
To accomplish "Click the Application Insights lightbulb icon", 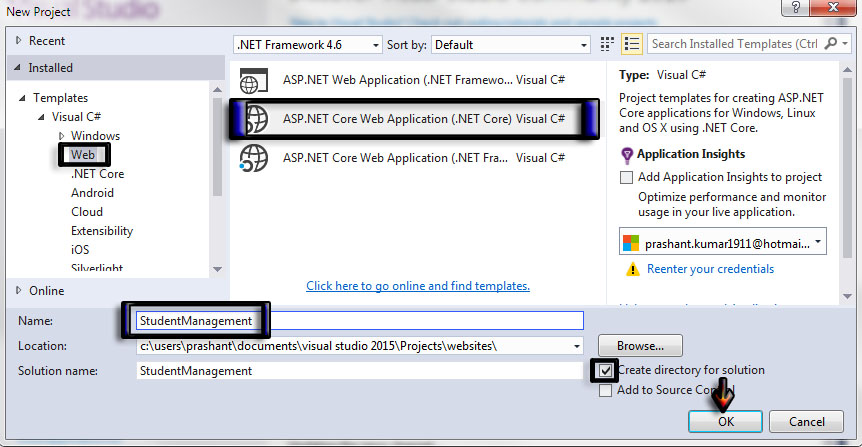I will click(x=627, y=156).
